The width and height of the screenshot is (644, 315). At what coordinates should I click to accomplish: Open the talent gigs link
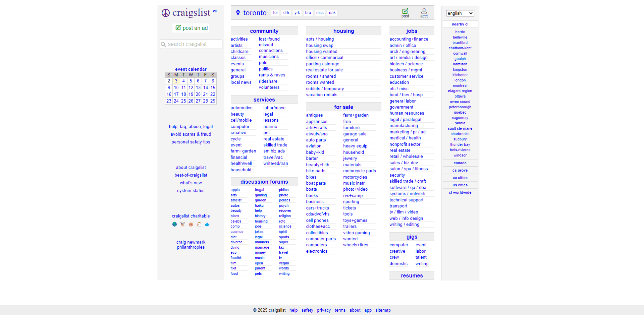pos(421,257)
